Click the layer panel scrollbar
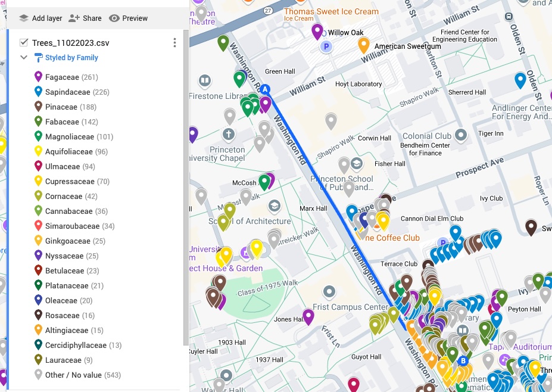Viewport: 552px width, 392px height. click(186, 179)
